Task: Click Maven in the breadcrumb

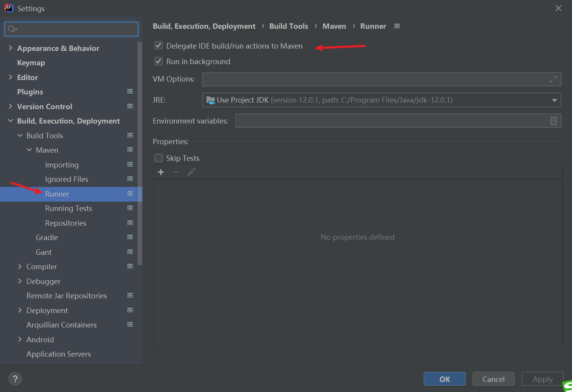Action: point(334,26)
